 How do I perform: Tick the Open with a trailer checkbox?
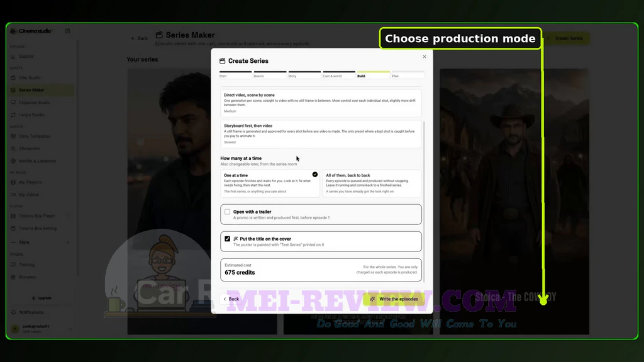(227, 212)
